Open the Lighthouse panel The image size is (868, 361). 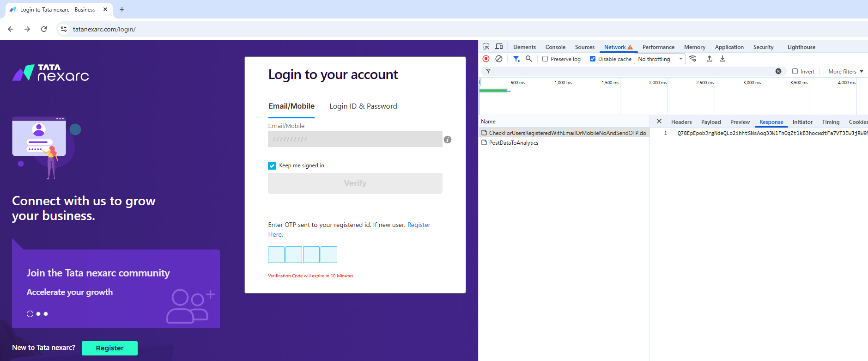tap(801, 47)
